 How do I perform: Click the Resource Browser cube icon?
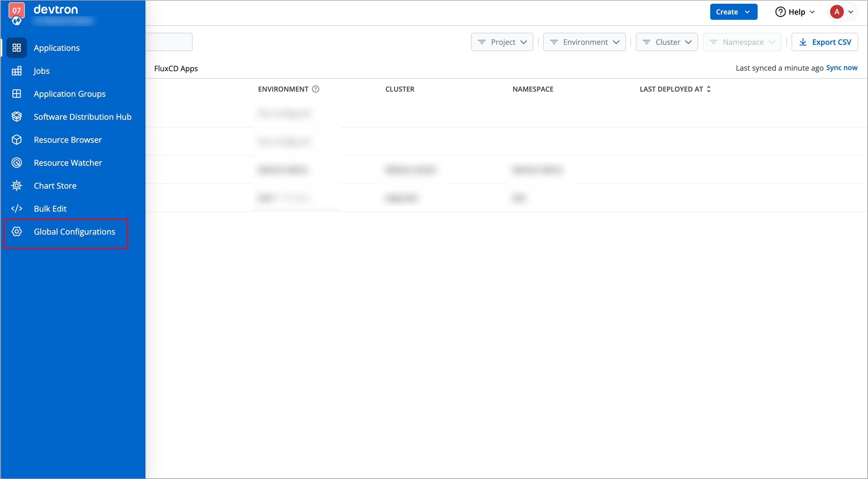click(x=16, y=140)
